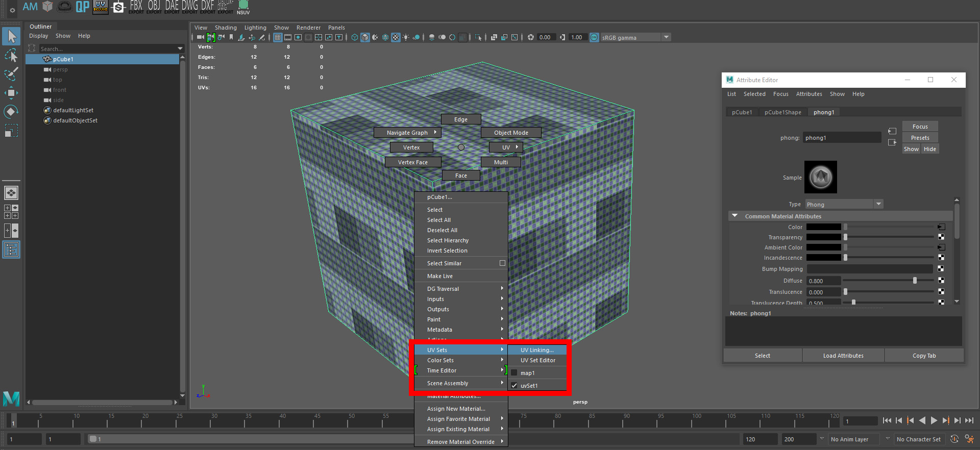Click the Select Similar option box
Viewport: 980px width, 450px height.
coord(502,263)
